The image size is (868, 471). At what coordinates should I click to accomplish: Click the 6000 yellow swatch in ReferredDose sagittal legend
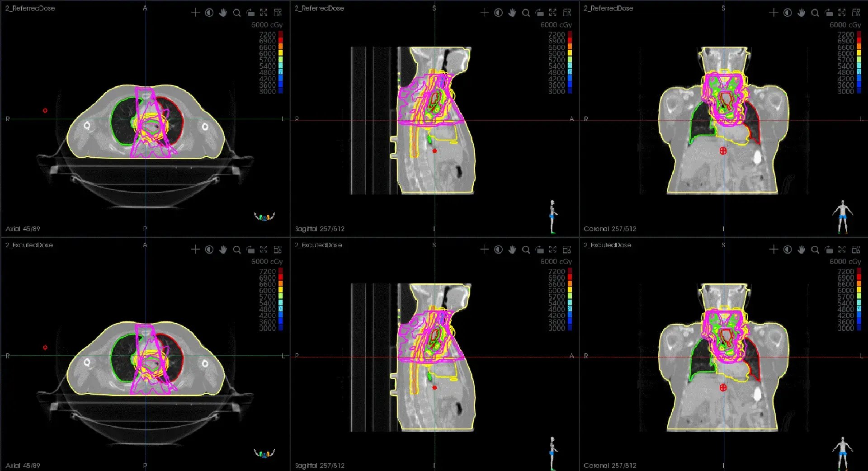point(570,53)
